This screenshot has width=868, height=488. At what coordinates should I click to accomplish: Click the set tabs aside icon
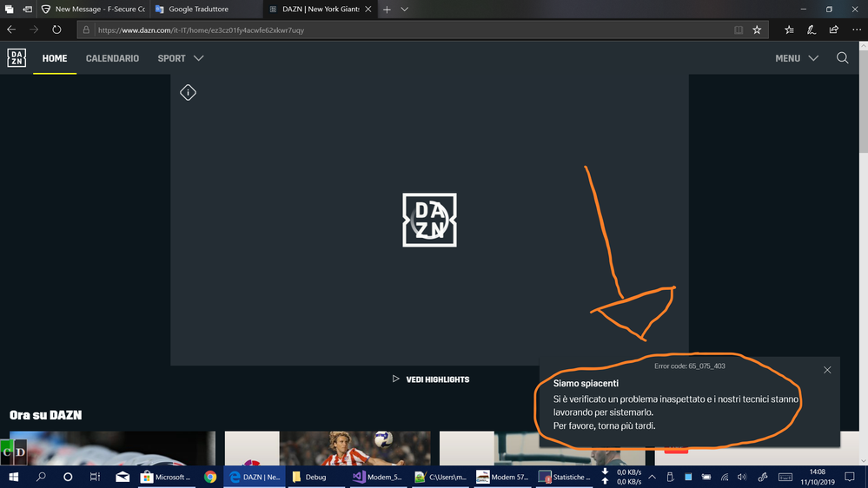[27, 10]
